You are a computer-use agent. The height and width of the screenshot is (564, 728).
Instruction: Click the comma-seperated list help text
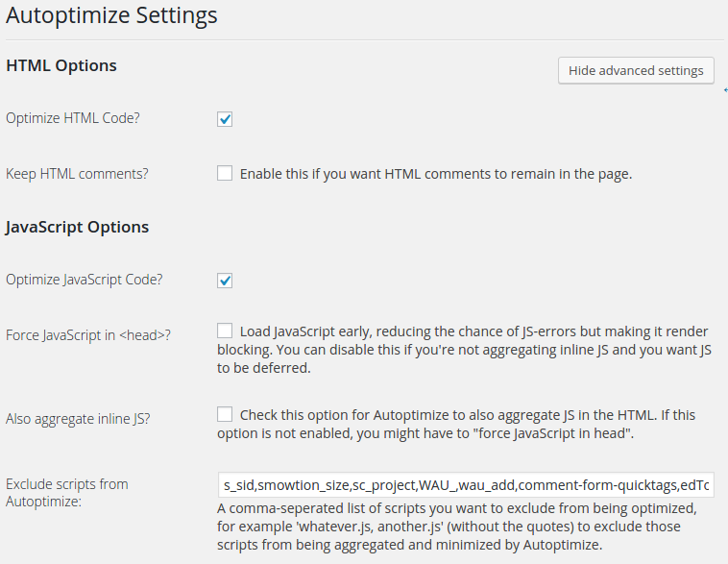pos(457,527)
